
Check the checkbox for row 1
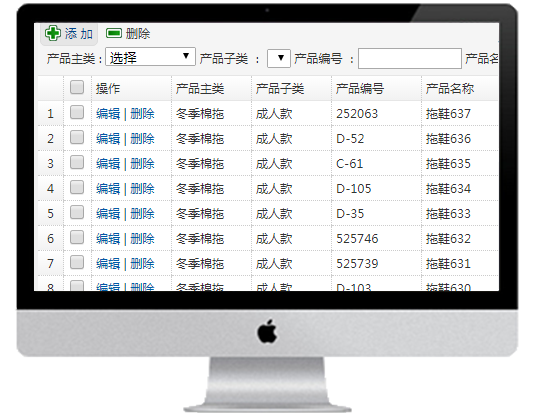point(77,112)
